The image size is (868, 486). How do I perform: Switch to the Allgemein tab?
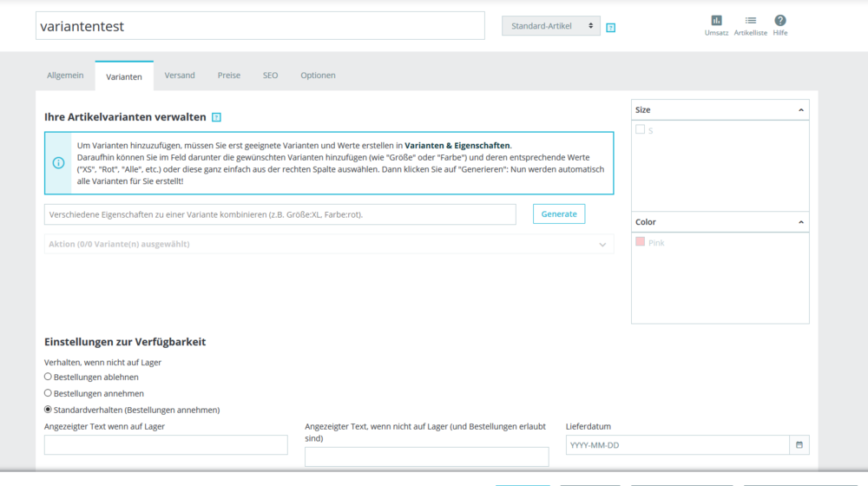click(65, 76)
